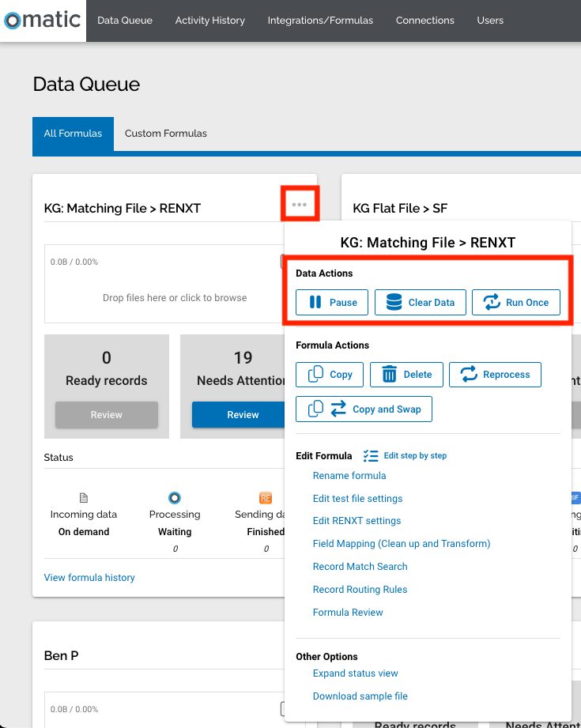Switch to the Custom Formulas tab
The width and height of the screenshot is (581, 728).
[x=165, y=134]
